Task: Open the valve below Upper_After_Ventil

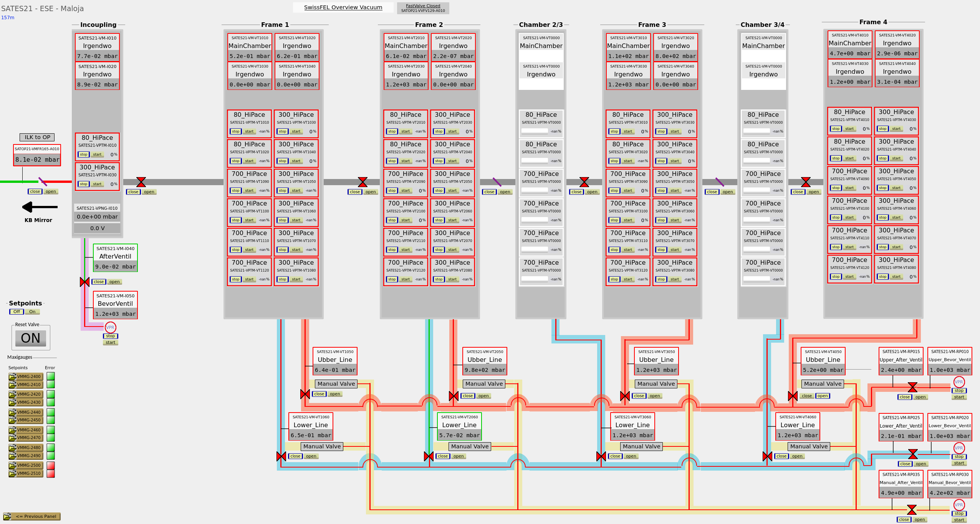Action: [x=920, y=397]
